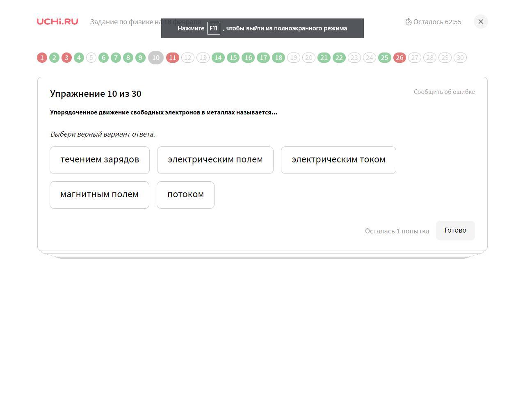Choose answer "течением зарядов"
Screen dimensions: 525x420
coord(100,160)
